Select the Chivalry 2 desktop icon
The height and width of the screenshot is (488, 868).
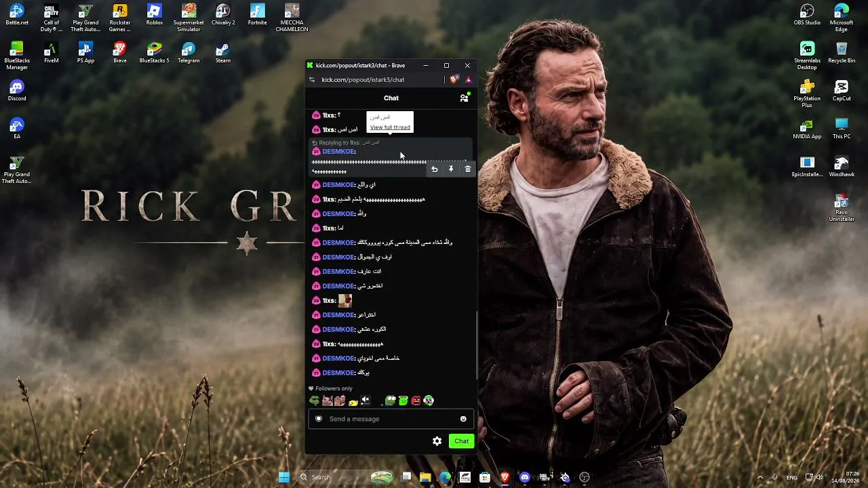(x=223, y=15)
